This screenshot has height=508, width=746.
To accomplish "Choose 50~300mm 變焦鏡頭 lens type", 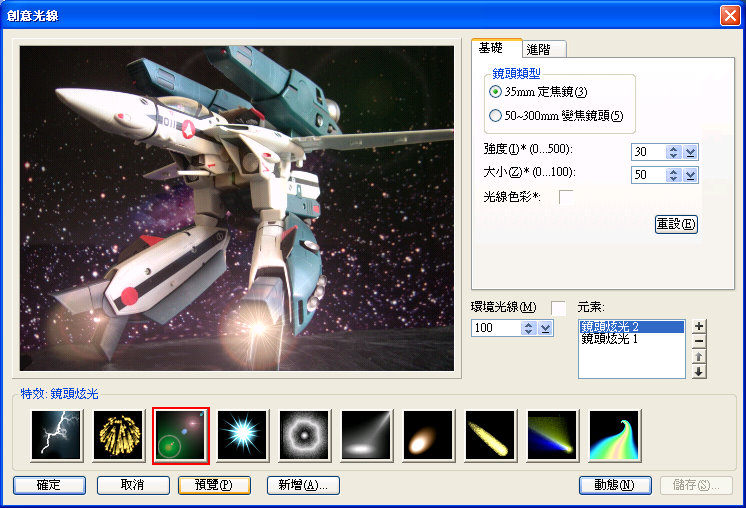I will 556,116.
